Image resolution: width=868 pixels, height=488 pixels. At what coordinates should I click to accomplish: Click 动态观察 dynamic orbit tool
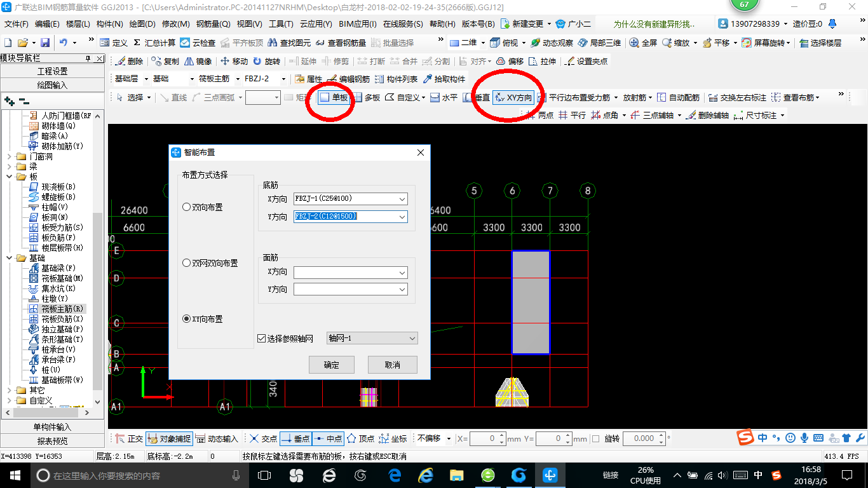pyautogui.click(x=552, y=43)
